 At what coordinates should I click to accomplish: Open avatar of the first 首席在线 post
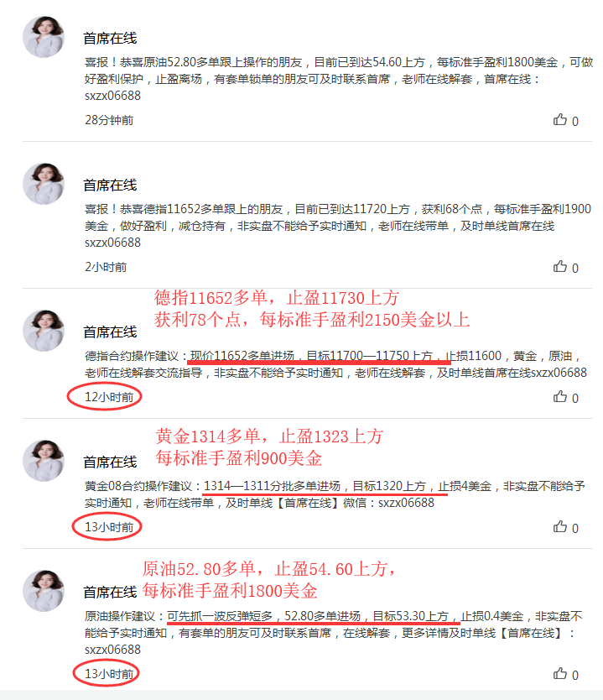pos(44,37)
